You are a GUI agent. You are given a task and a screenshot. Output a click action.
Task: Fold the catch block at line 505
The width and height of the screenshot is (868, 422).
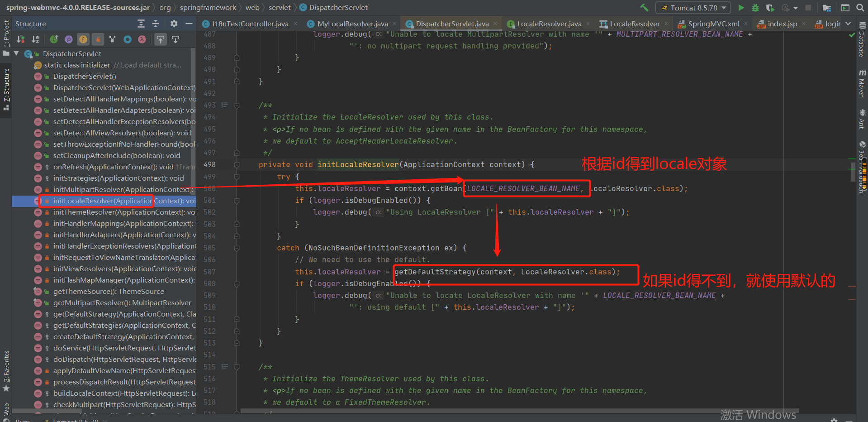point(237,248)
